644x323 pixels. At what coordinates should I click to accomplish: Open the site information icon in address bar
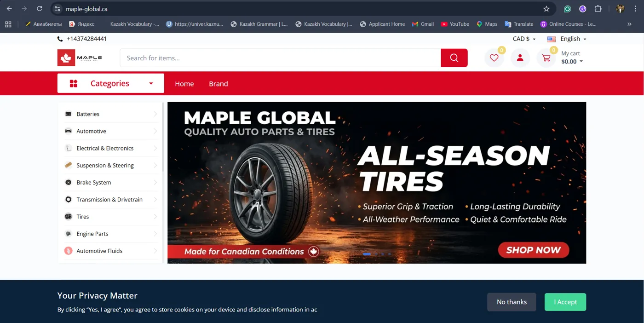click(57, 9)
